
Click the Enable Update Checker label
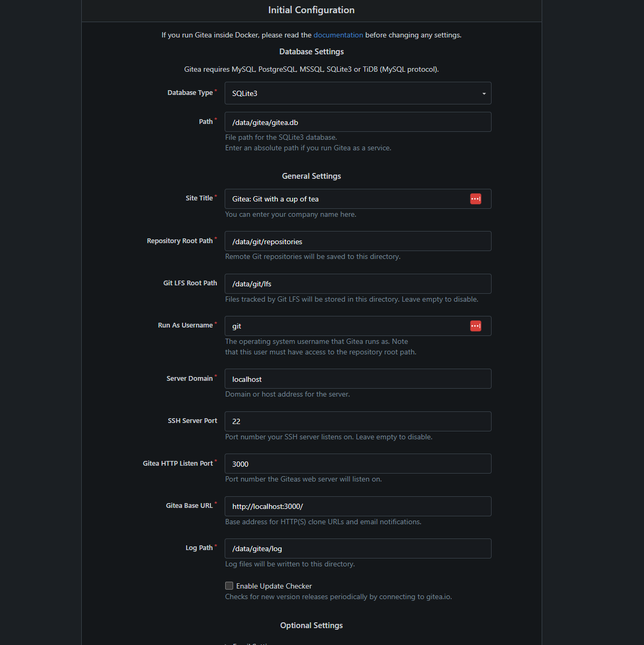pyautogui.click(x=274, y=586)
